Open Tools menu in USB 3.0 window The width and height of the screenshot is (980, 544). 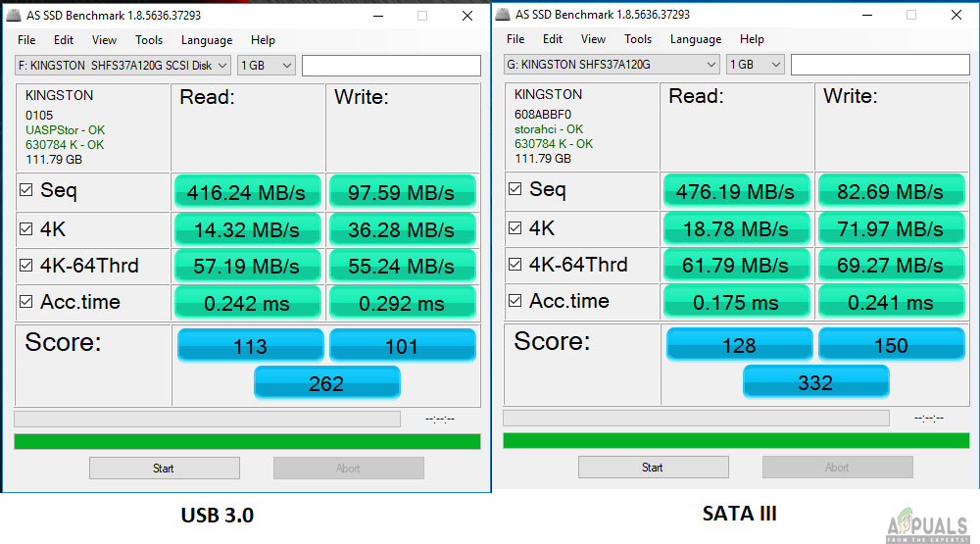[x=149, y=40]
